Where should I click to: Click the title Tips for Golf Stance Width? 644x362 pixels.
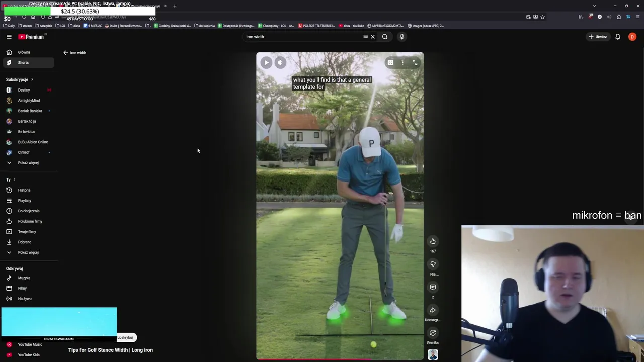tap(111, 350)
